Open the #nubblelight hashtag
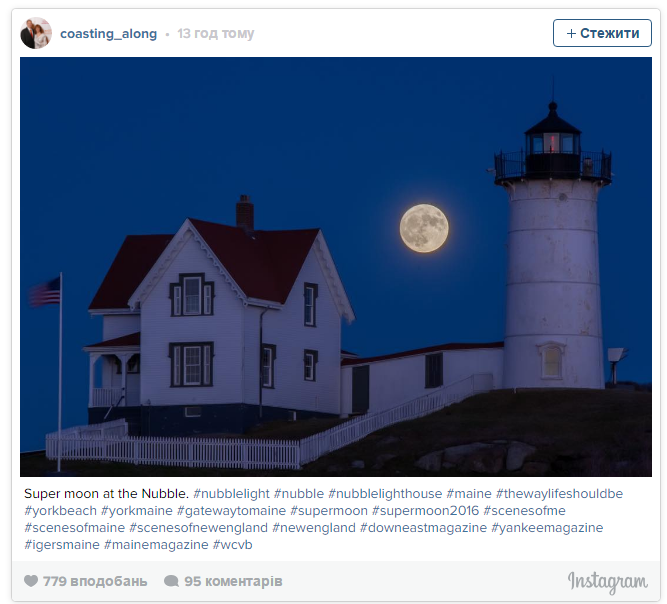The width and height of the screenshot is (667, 604). [x=231, y=494]
